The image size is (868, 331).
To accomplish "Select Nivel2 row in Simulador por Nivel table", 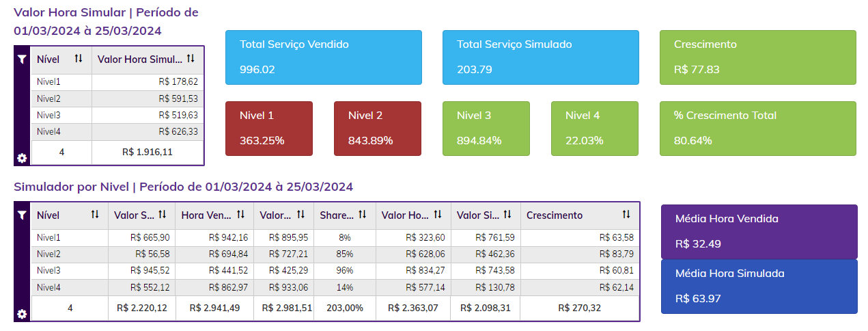I will [x=335, y=254].
